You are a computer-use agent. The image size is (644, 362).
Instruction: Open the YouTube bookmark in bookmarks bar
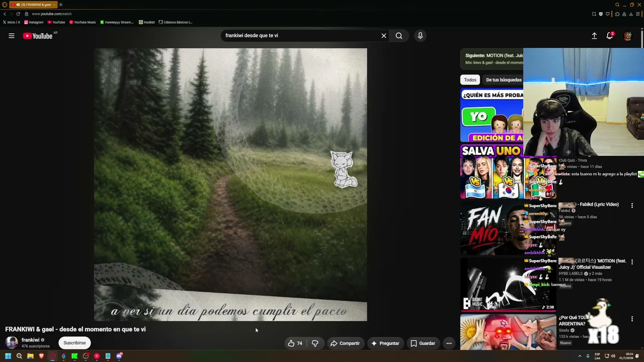(x=56, y=22)
